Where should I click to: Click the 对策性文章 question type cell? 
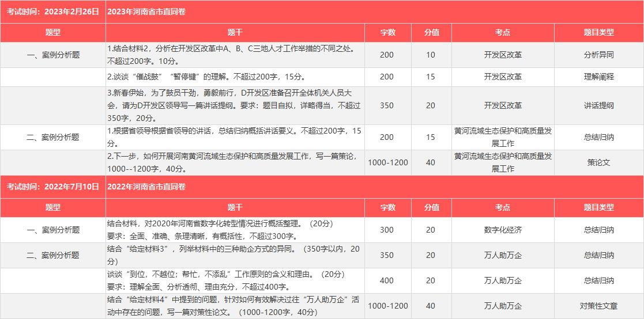pyautogui.click(x=598, y=306)
